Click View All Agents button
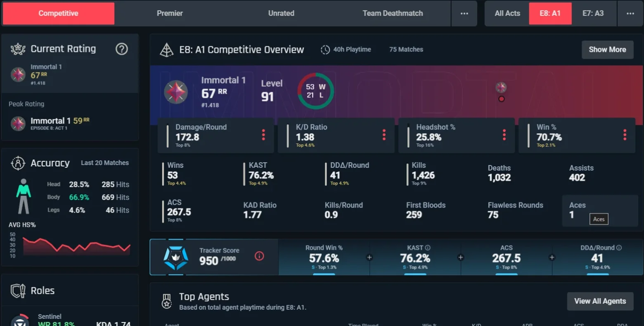Image resolution: width=644 pixels, height=326 pixels. click(600, 301)
